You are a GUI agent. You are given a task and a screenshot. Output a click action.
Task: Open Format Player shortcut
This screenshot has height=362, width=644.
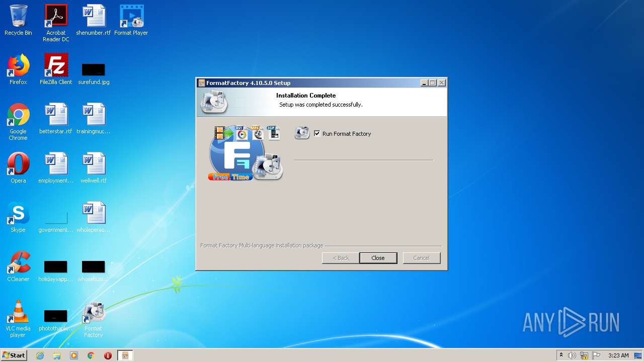pyautogui.click(x=131, y=20)
